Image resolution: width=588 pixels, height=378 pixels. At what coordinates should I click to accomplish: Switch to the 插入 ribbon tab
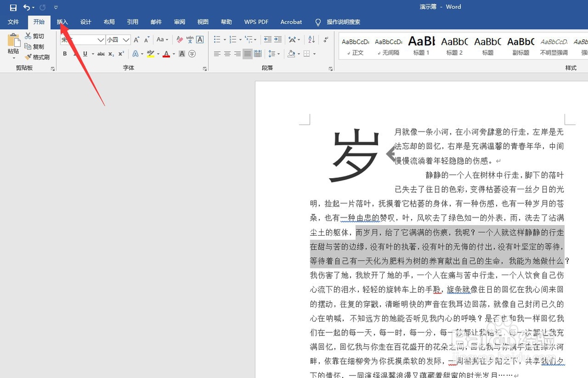tap(62, 22)
